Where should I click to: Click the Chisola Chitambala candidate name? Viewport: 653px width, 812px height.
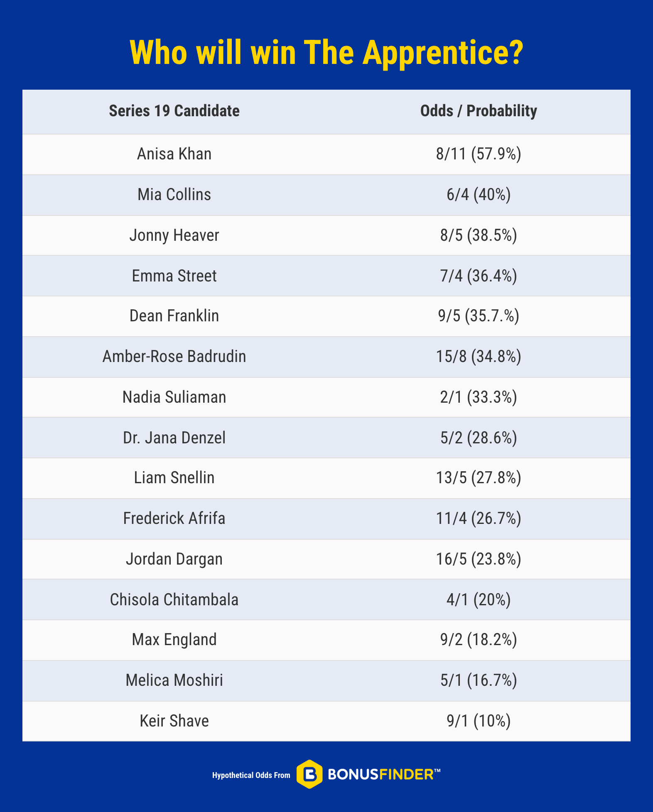174,600
